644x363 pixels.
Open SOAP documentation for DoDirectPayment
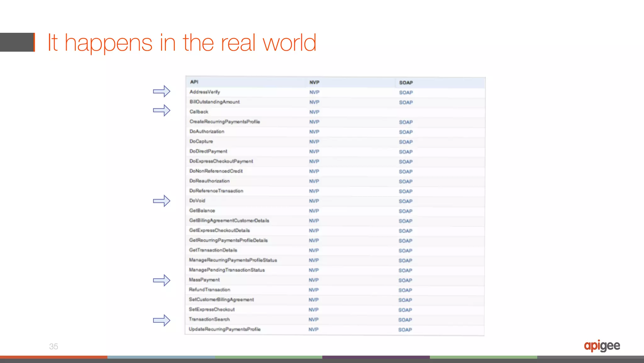pyautogui.click(x=406, y=152)
